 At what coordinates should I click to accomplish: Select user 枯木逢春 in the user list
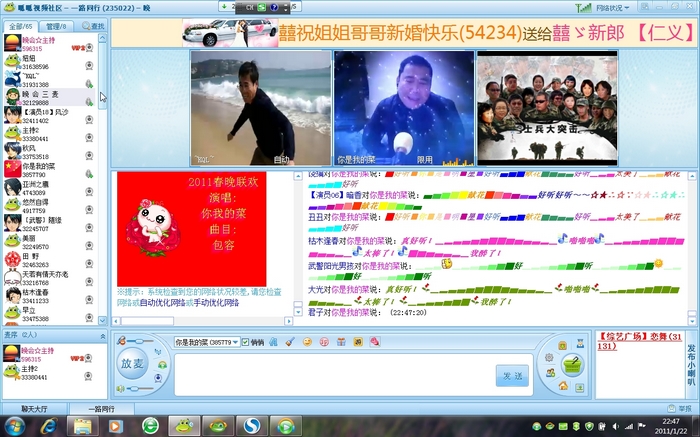(49, 296)
